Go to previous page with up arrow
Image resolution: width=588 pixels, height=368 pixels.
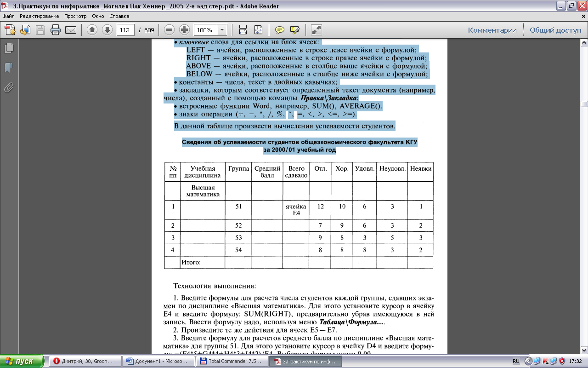92,30
